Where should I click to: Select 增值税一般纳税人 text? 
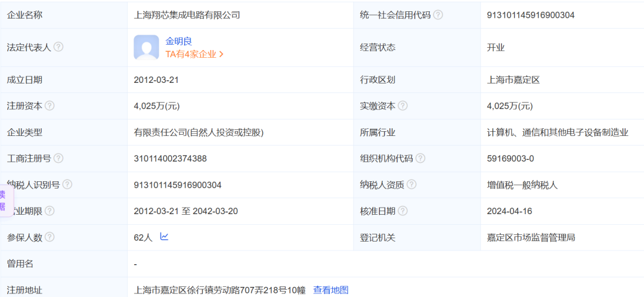pyautogui.click(x=522, y=185)
